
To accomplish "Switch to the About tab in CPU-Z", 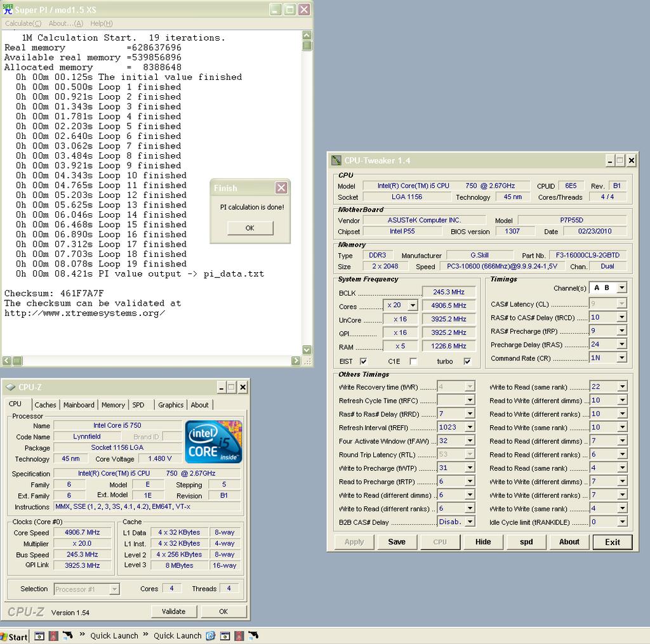I will [200, 405].
